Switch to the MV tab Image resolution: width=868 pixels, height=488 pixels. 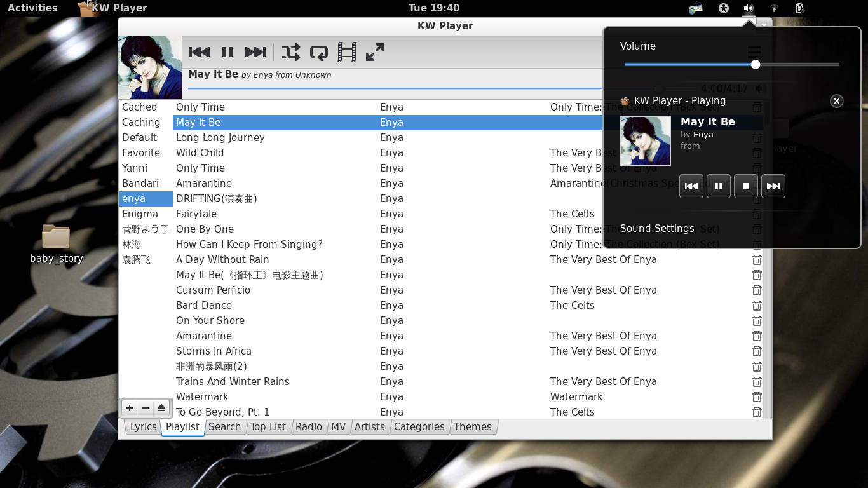[339, 427]
